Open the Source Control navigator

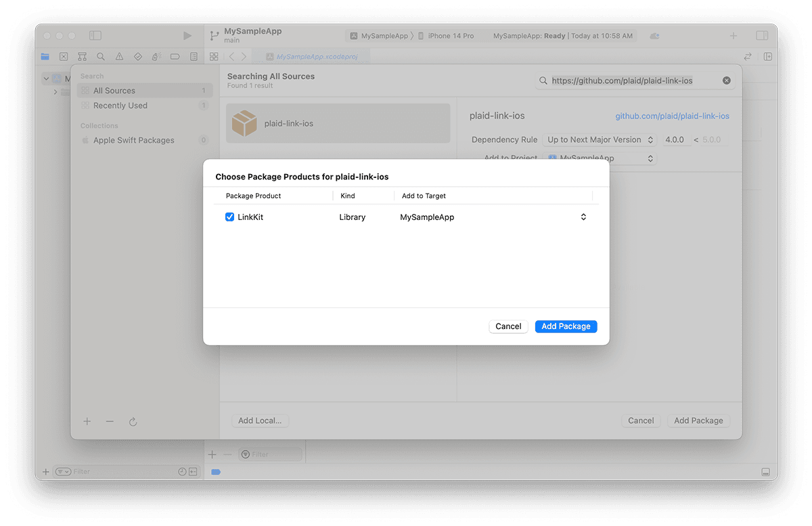[x=64, y=57]
